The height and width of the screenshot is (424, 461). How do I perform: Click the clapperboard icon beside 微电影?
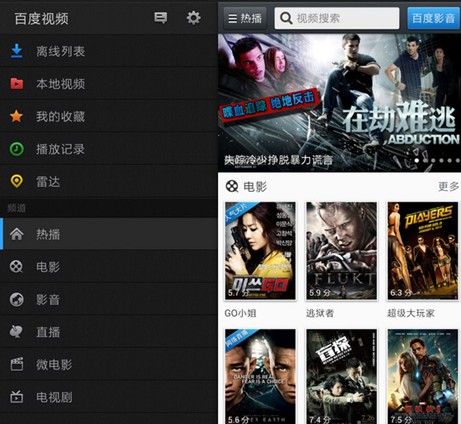[x=16, y=364]
